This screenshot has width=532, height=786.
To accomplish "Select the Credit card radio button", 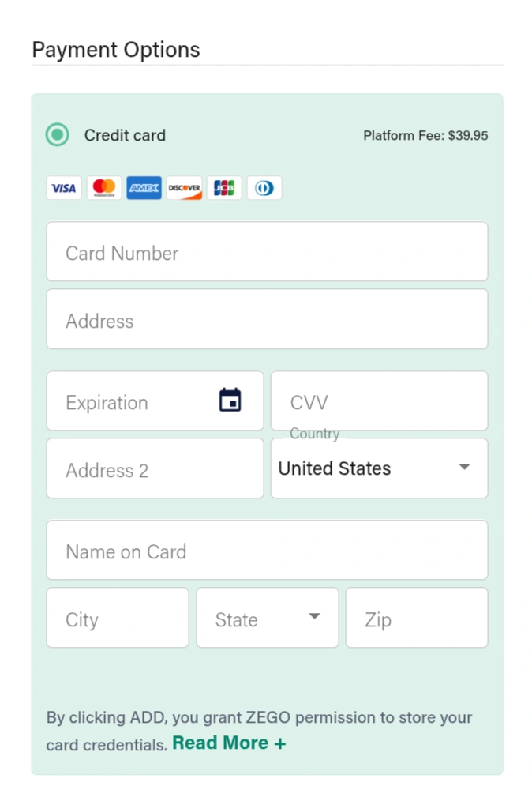I will 58,135.
